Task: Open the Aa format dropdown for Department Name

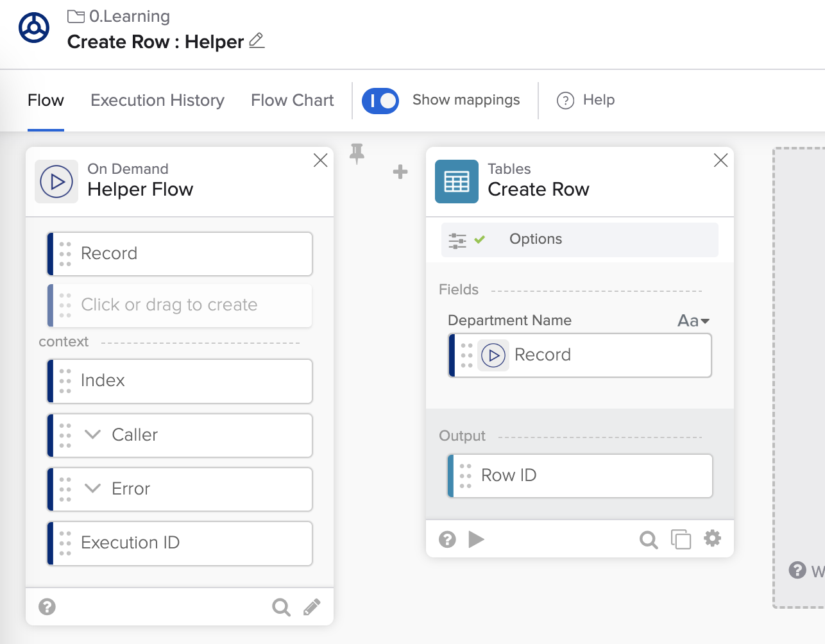Action: [693, 321]
